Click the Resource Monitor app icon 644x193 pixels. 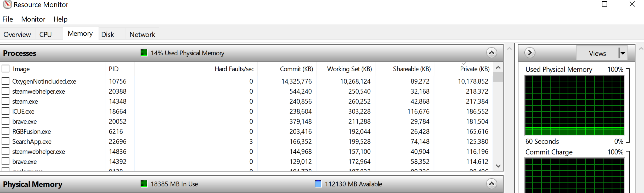(7, 4)
